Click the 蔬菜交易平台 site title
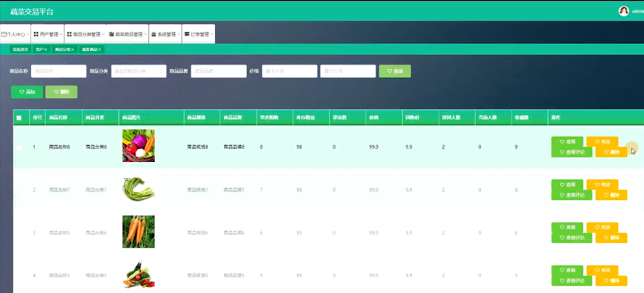 (32, 11)
